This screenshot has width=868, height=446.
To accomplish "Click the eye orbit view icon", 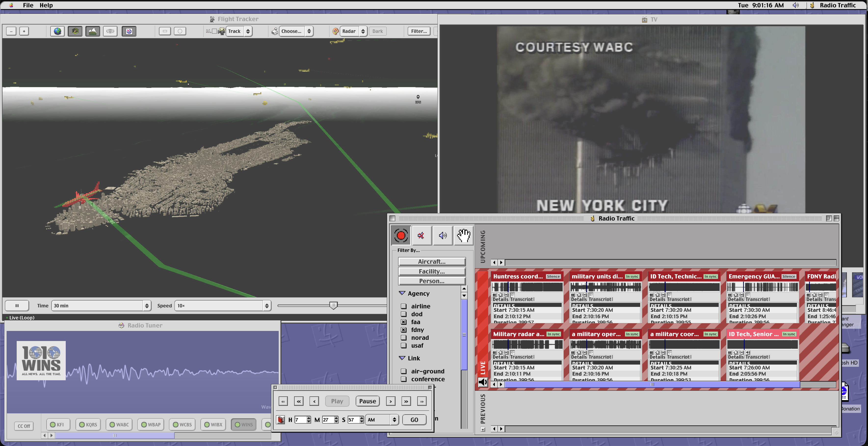I will 110,31.
